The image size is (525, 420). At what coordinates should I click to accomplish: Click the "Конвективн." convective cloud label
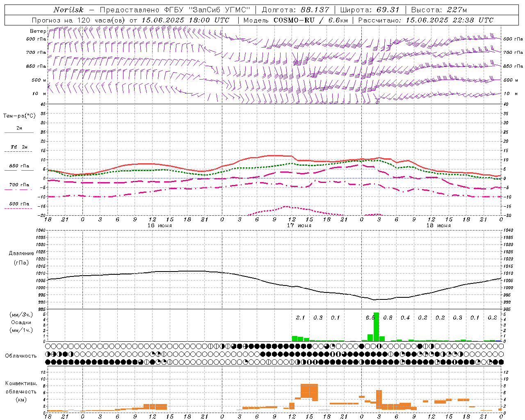(21, 383)
